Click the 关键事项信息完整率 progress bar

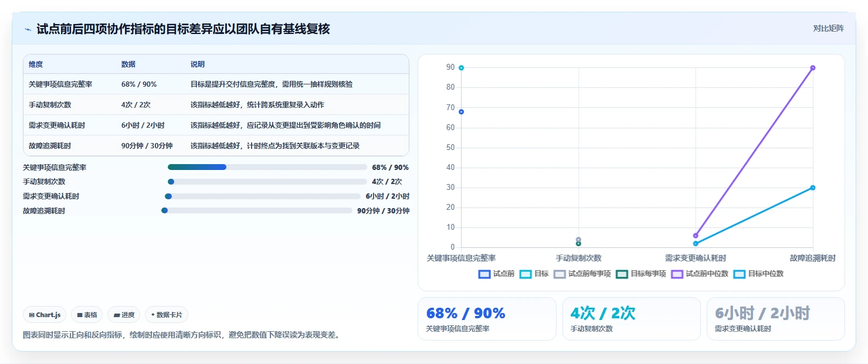[267, 167]
